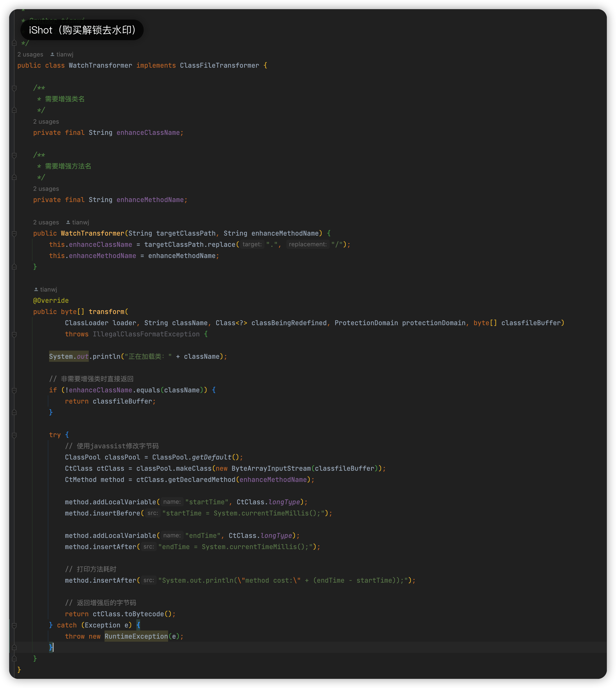The image size is (616, 688).
Task: Click the fold end marker beside the constructor's closing brace
Action: (x=14, y=267)
